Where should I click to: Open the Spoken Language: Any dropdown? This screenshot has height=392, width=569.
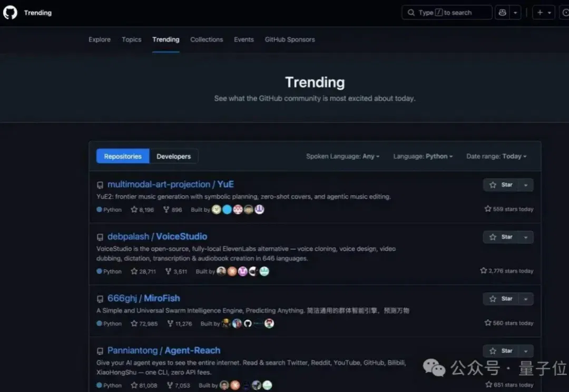click(342, 156)
